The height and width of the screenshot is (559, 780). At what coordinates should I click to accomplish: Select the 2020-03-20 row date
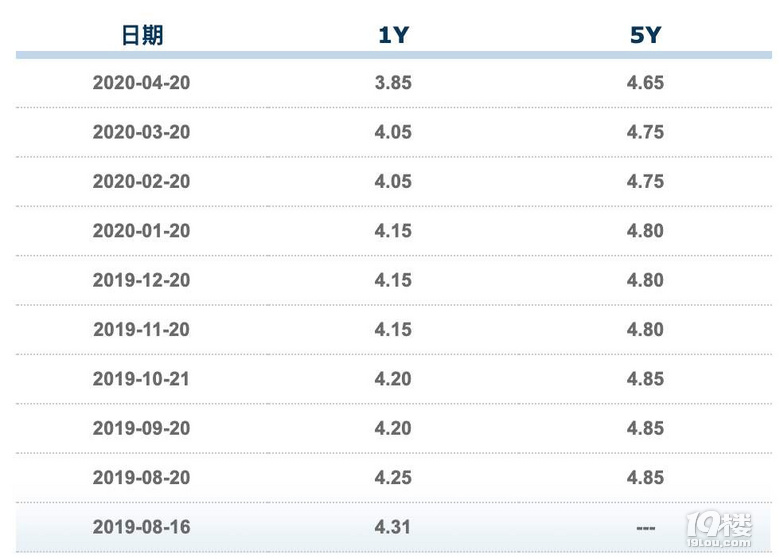[141, 132]
